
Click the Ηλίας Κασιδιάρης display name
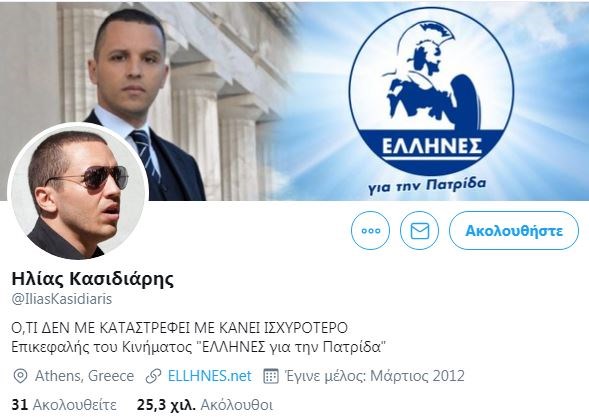93,279
